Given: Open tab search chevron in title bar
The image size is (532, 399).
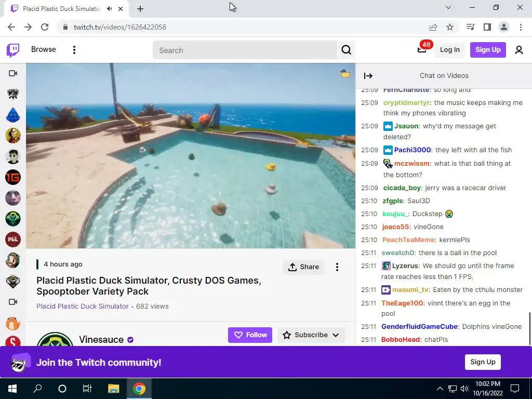Looking at the screenshot, I should tap(448, 7).
